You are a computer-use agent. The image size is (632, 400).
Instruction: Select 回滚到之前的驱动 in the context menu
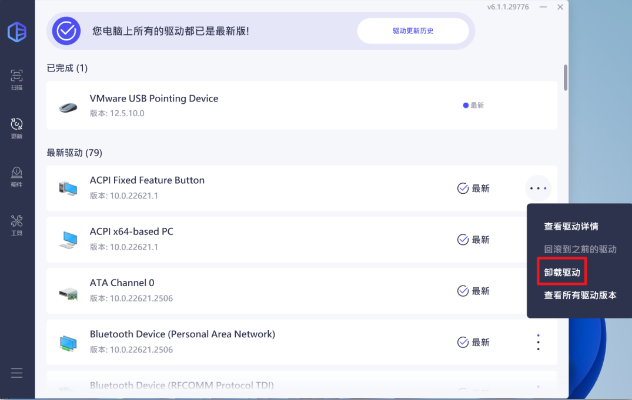pyautogui.click(x=580, y=249)
